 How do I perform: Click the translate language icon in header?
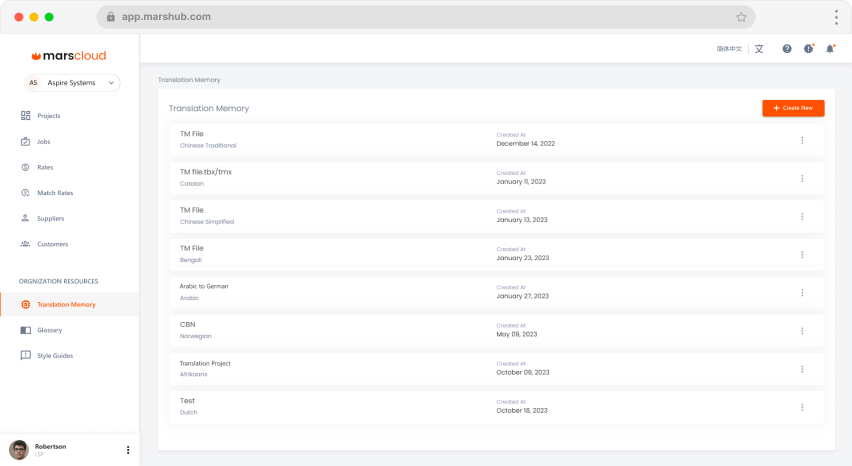759,49
